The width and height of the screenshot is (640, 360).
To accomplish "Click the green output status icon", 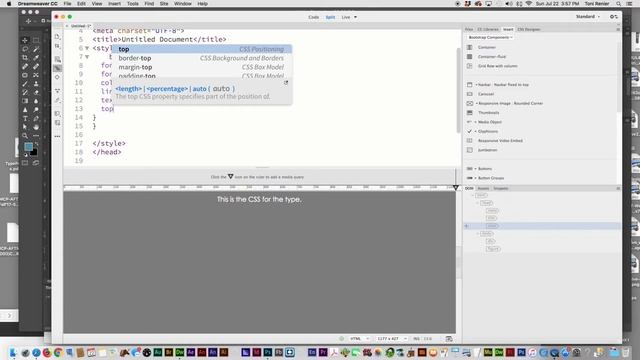I will click(x=342, y=339).
